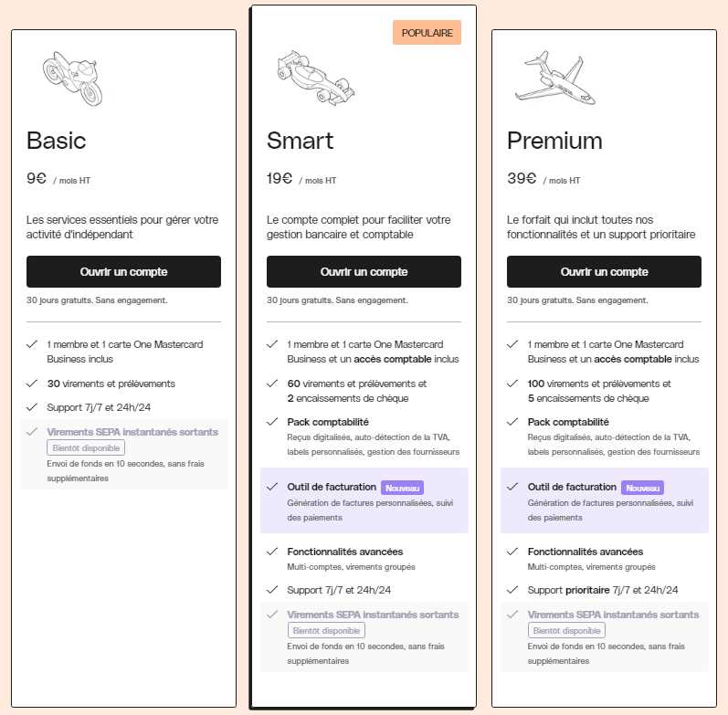
Task: Click the Bientôt disponible tag under Smart
Action: coord(326,630)
